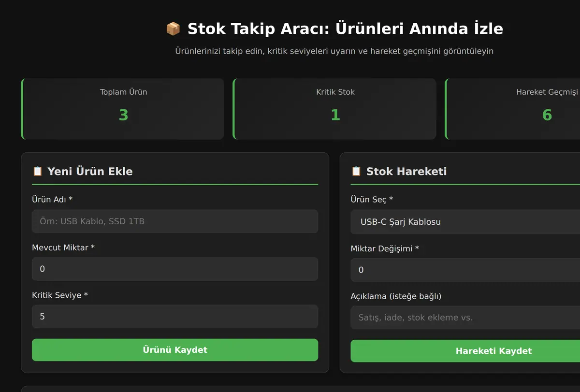Screen dimensions: 580x392
Task: Click clipboard icon beside Yeni Ürün Ekle
Action: [x=37, y=171]
